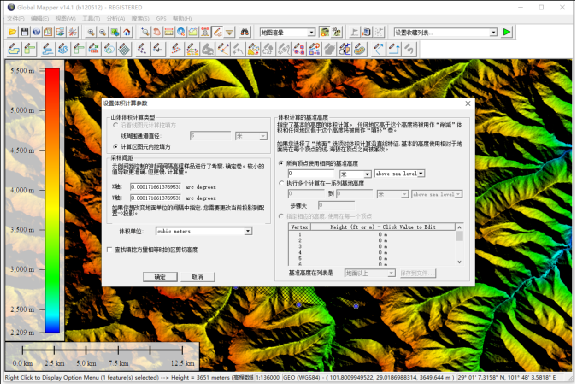Check the 查找填挖方量相等 checkbox
This screenshot has height=384, width=575.
[x=109, y=249]
